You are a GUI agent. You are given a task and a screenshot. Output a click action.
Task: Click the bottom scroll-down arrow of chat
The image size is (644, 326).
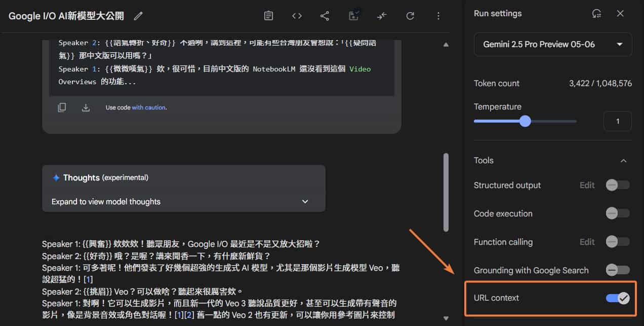point(446,318)
